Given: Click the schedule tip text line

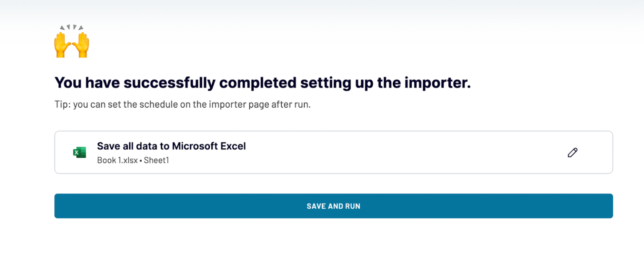Looking at the screenshot, I should click(x=182, y=105).
